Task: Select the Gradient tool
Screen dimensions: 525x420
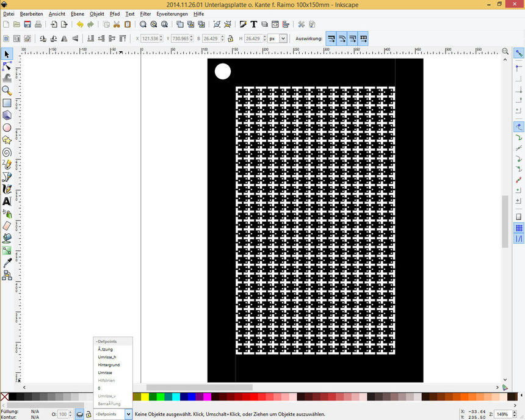Action: pos(7,250)
